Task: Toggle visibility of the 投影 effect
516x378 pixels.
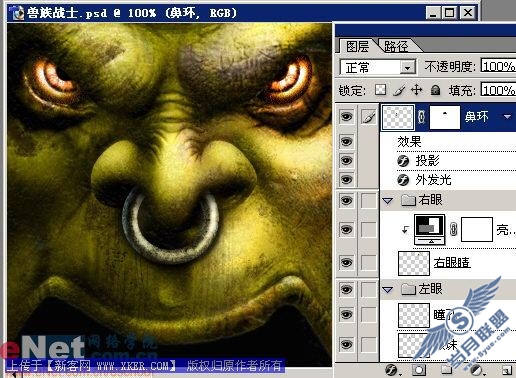Action: pyautogui.click(x=346, y=161)
